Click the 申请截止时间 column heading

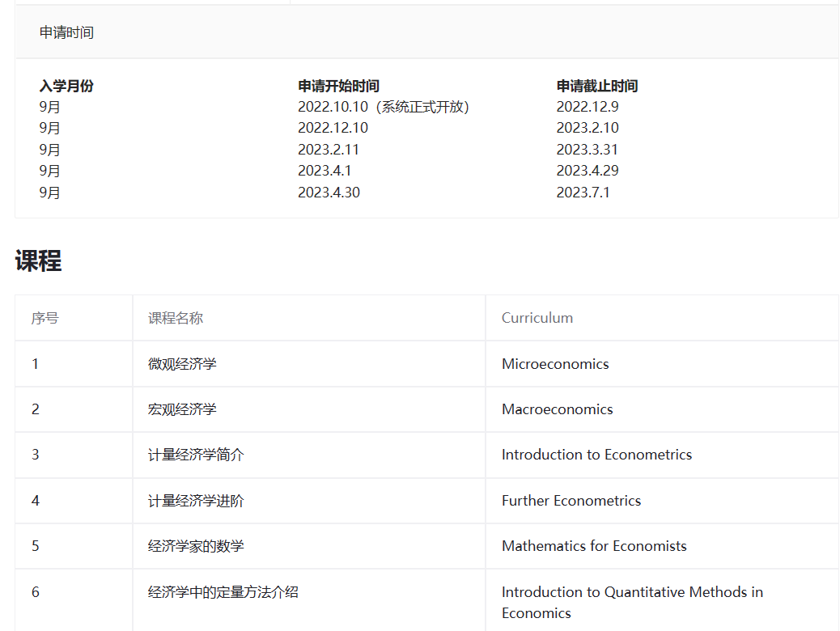coord(596,86)
